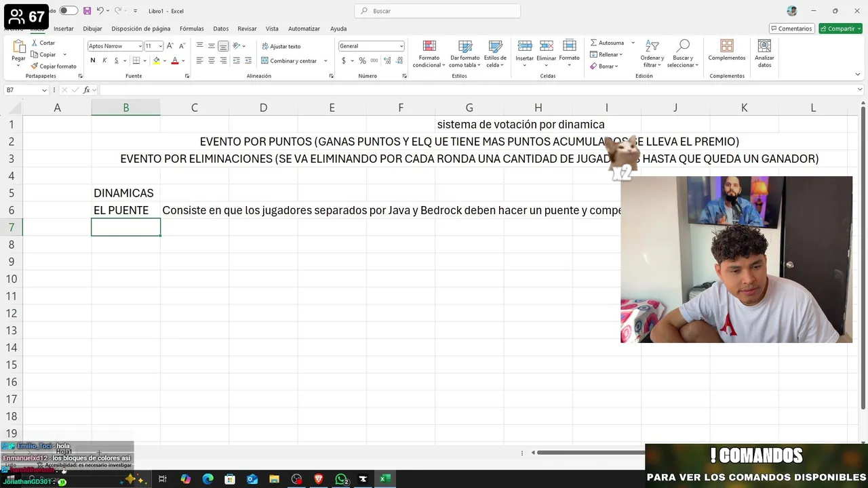The height and width of the screenshot is (488, 868).
Task: Decrease font size with the small A
Action: tap(182, 46)
